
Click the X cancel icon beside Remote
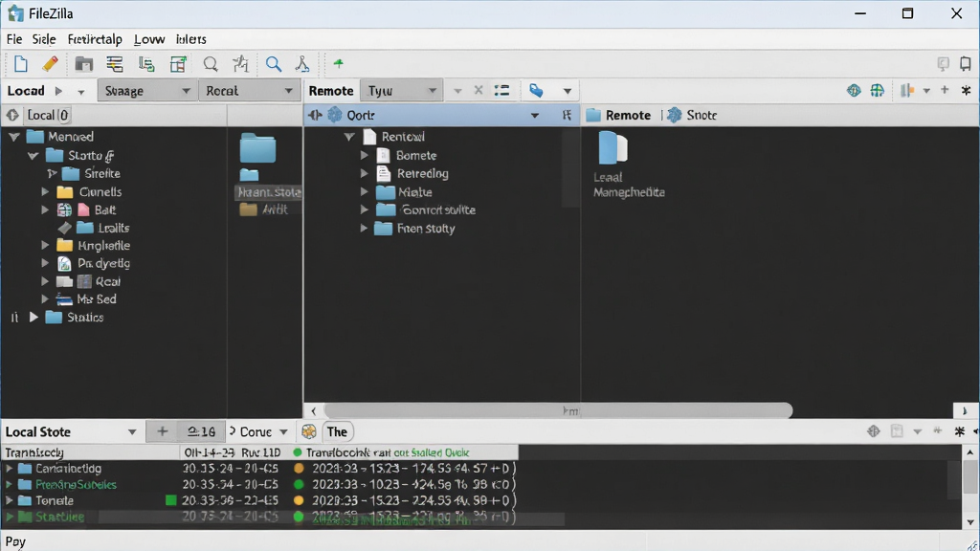click(479, 91)
